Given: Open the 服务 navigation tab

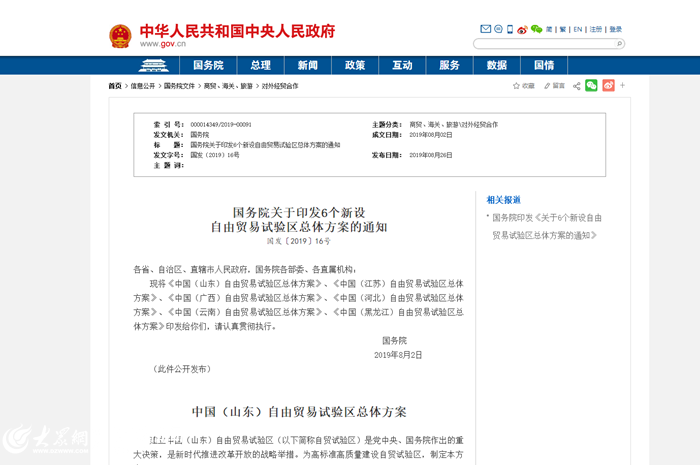Looking at the screenshot, I should pos(449,65).
